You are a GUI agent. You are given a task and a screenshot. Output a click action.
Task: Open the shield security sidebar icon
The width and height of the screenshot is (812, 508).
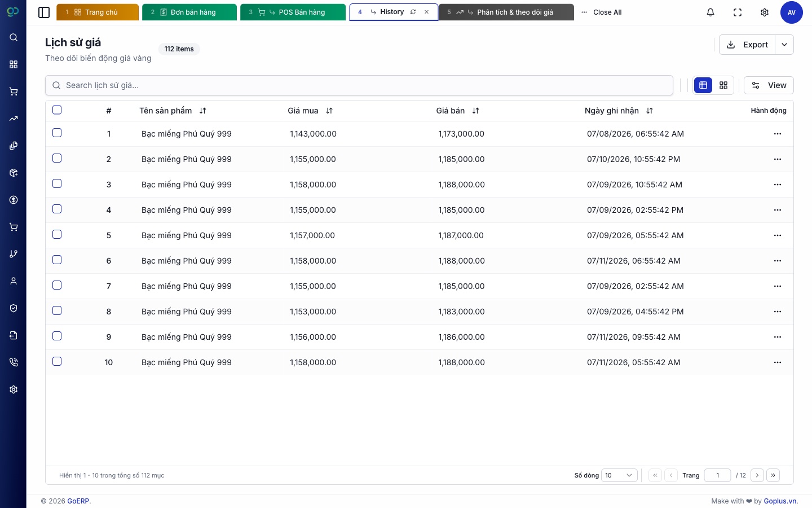click(x=14, y=308)
